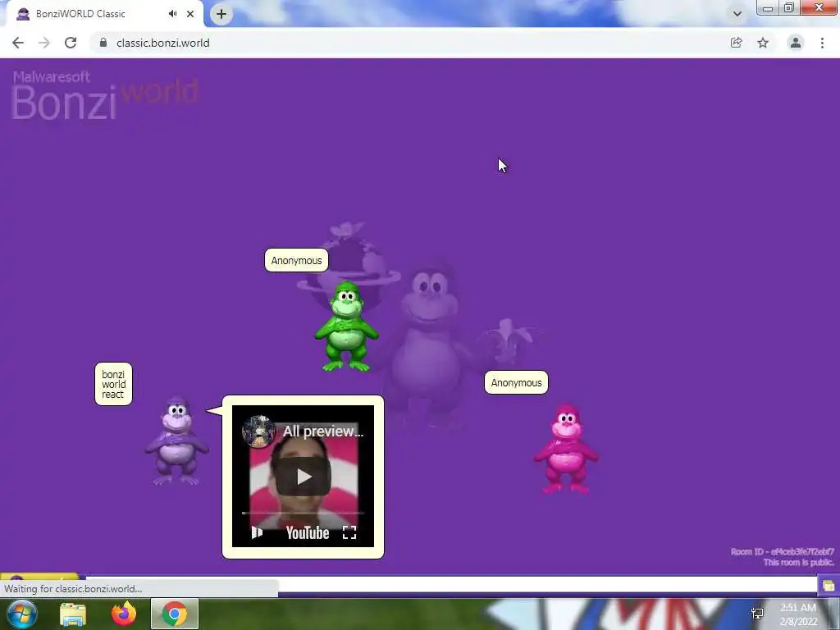Image resolution: width=840 pixels, height=630 pixels.
Task: Enter fullscreen on the YouTube video
Action: point(349,532)
